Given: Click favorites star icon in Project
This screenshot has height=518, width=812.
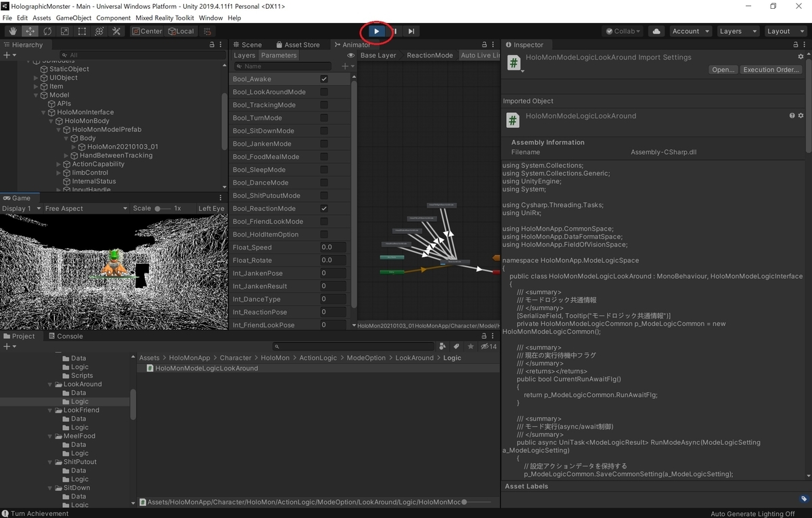Looking at the screenshot, I should (470, 346).
